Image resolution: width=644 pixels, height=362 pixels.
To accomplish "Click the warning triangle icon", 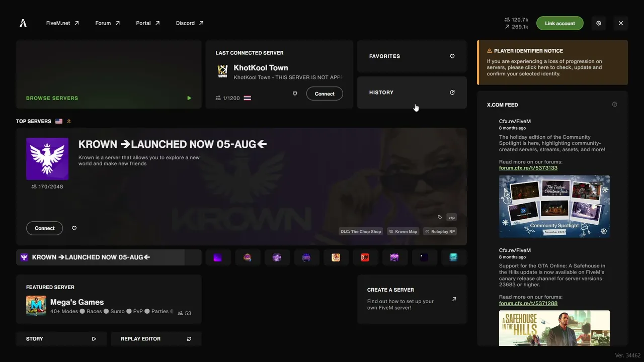I will [490, 51].
